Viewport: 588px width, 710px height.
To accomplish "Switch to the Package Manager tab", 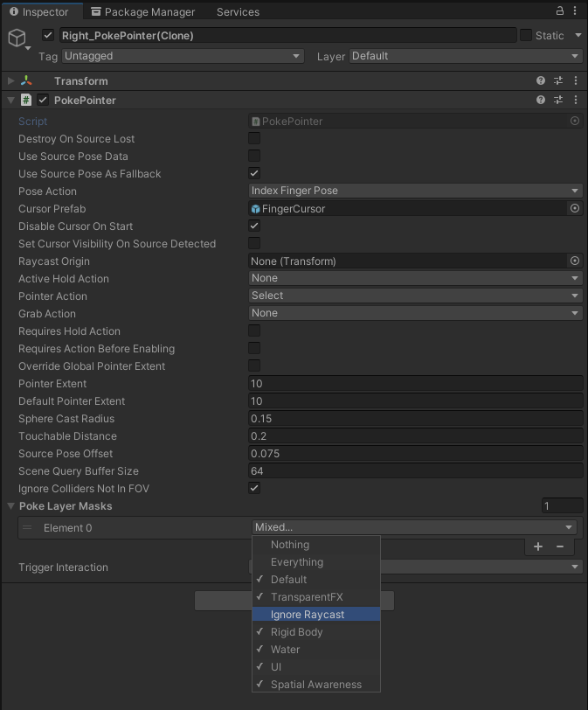I will (x=142, y=11).
